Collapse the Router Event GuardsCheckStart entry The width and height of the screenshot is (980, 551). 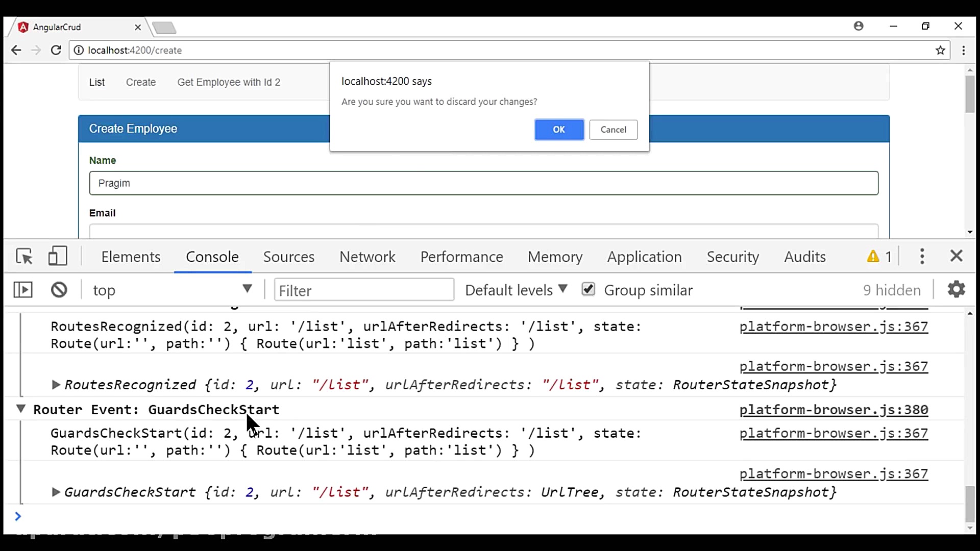click(20, 409)
